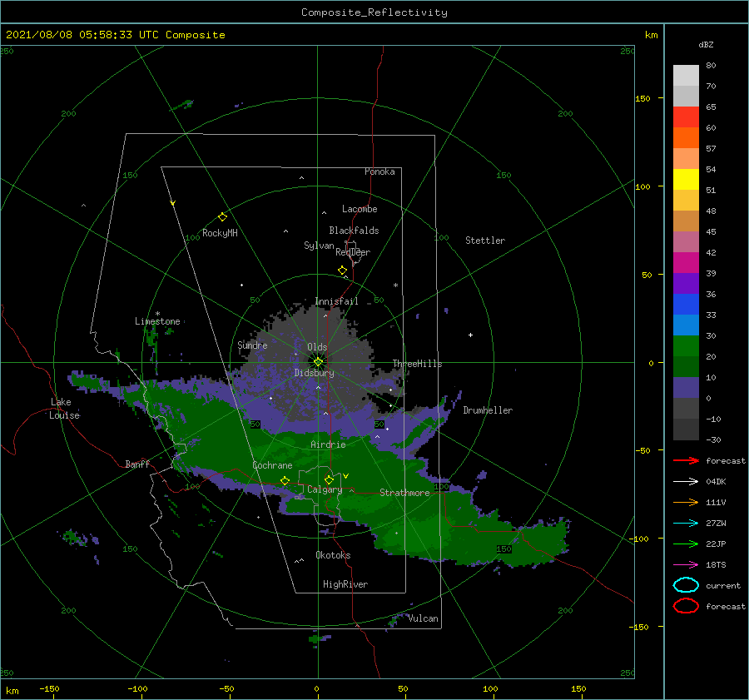Click the magenta 18TS arrow icon
The image size is (749, 700).
coord(686,564)
